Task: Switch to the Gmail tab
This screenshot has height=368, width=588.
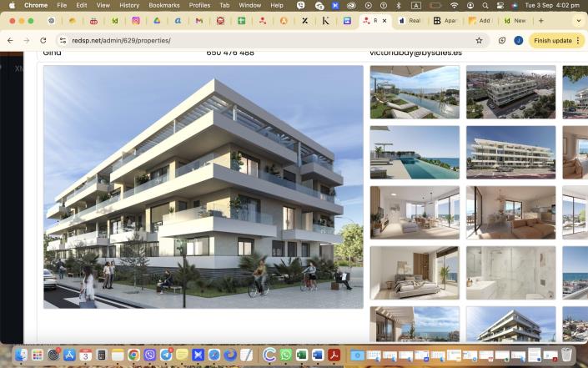Action: [199, 20]
